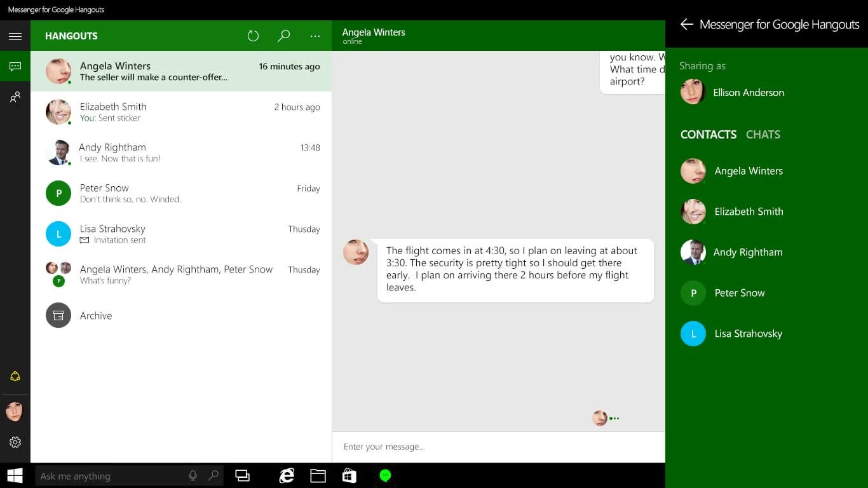The image size is (868, 488).
Task: Open the Elizabeth Smith conversation
Action: [x=181, y=112]
